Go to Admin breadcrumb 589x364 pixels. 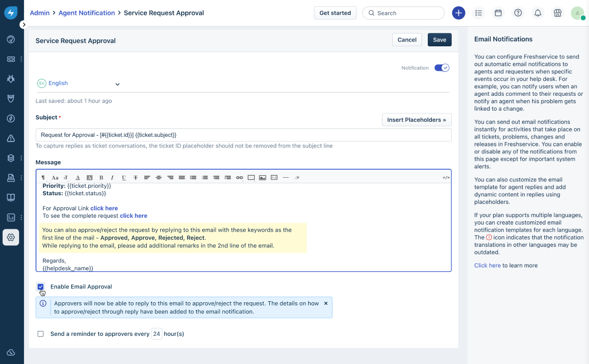[x=40, y=13]
